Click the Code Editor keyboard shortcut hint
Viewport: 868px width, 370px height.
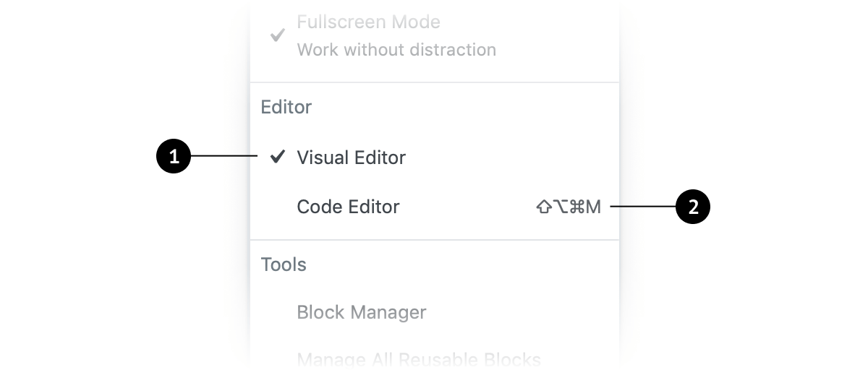(x=569, y=207)
